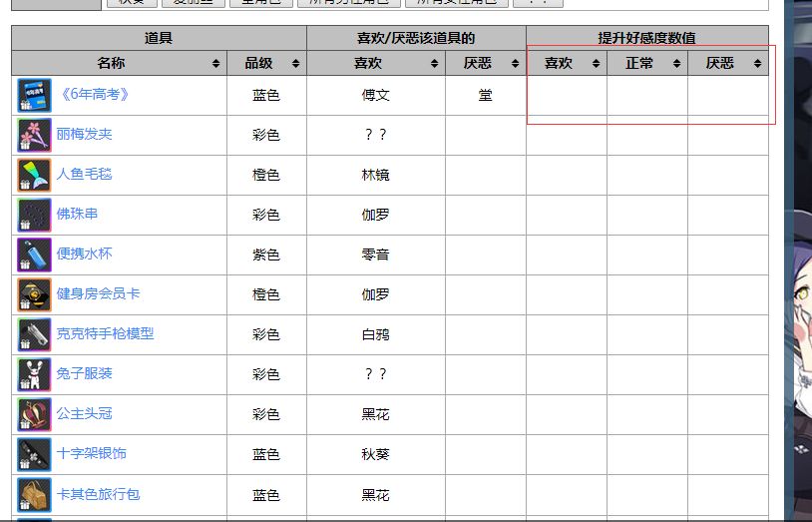The height and width of the screenshot is (522, 812).
Task: Click the 健身房会员卡 membership card icon
Action: 34,295
